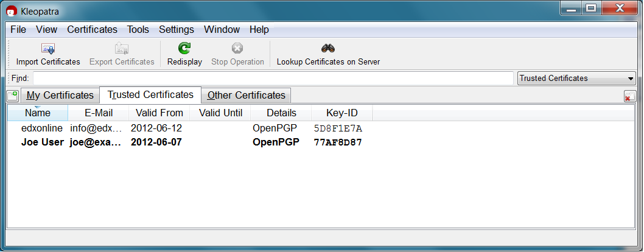Open the Window menu
The height and width of the screenshot is (252, 644).
tap(222, 30)
